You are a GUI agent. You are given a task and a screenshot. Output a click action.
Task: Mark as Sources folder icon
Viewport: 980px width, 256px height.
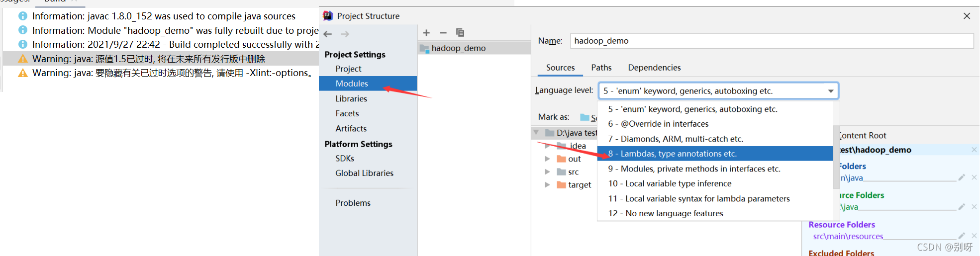(585, 117)
